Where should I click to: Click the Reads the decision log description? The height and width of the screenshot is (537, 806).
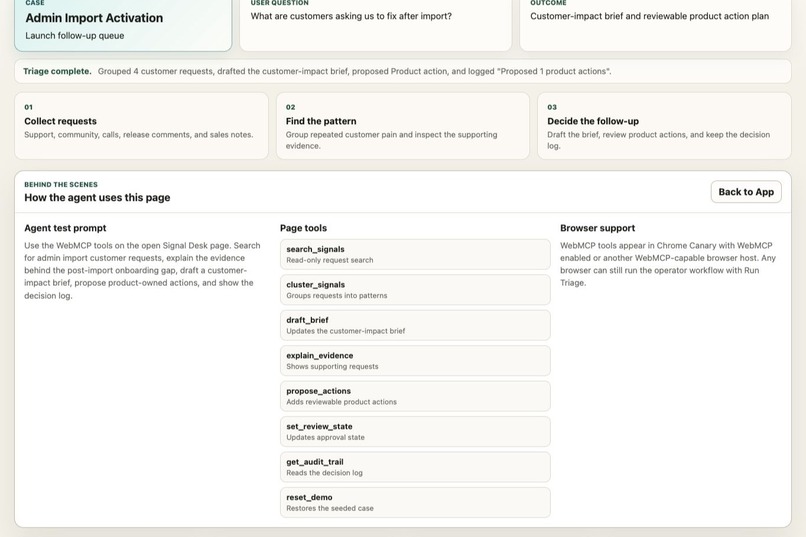click(x=324, y=473)
